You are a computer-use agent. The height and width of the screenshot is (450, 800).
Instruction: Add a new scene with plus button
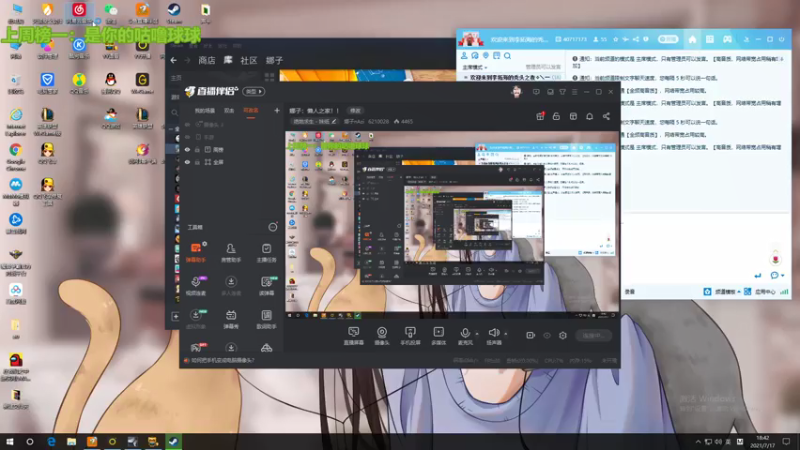coord(277,110)
